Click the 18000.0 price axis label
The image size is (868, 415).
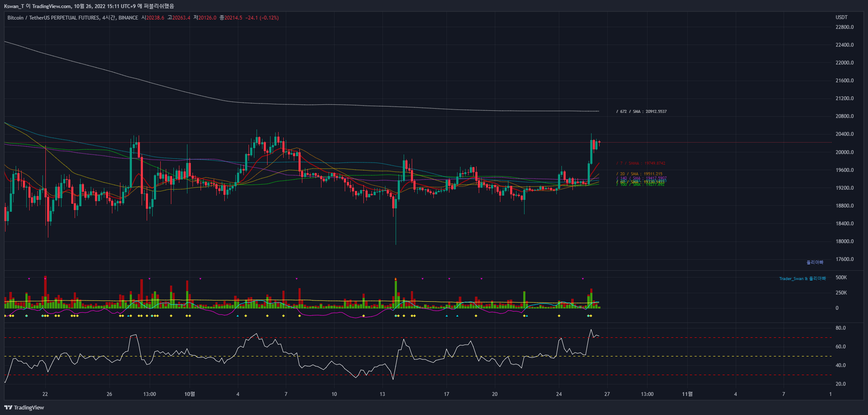pyautogui.click(x=844, y=241)
